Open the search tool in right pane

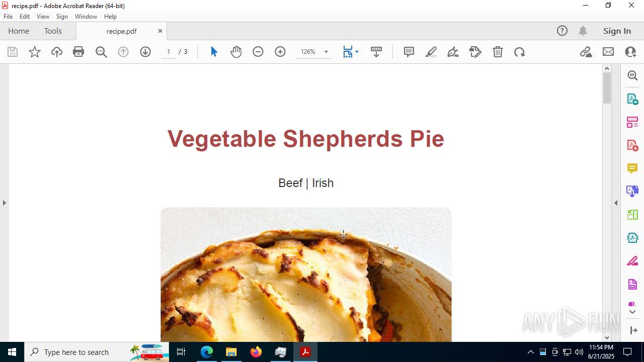pos(632,75)
